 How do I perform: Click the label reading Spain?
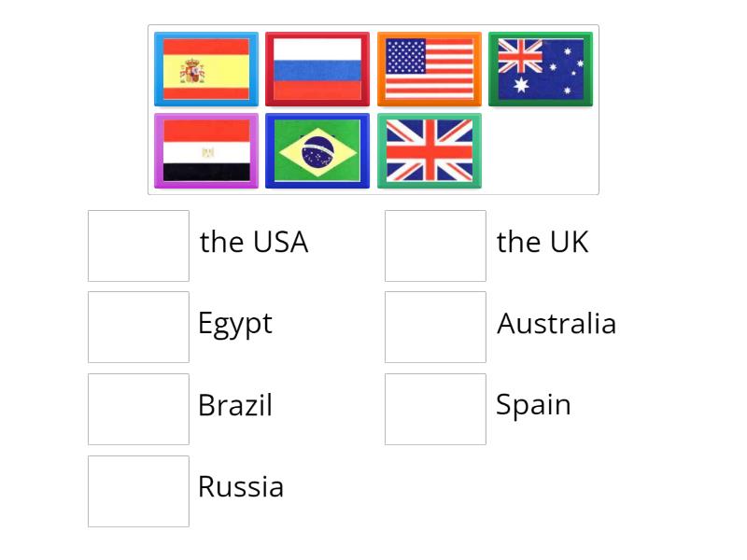coord(532,404)
